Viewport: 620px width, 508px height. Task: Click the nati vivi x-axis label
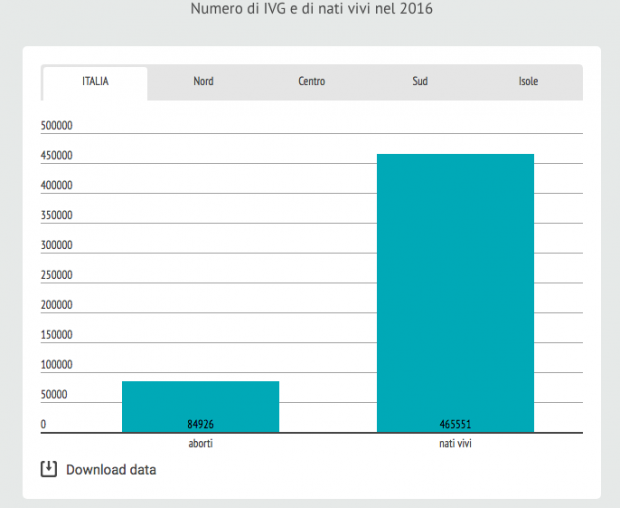point(455,442)
